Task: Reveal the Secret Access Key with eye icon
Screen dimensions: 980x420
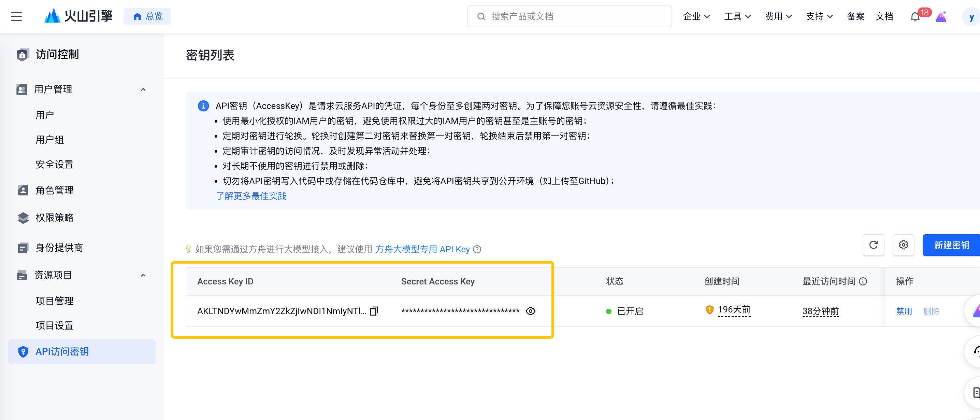Action: coord(530,311)
